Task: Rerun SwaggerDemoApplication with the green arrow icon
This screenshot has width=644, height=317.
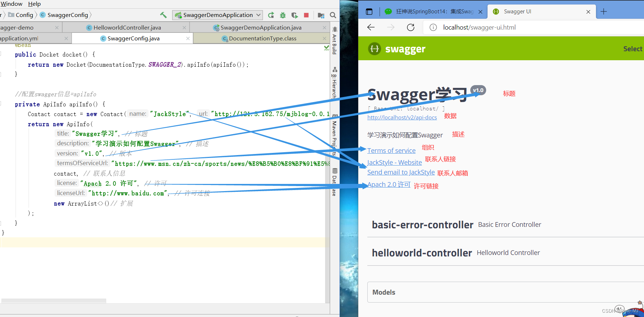Action: pos(271,15)
